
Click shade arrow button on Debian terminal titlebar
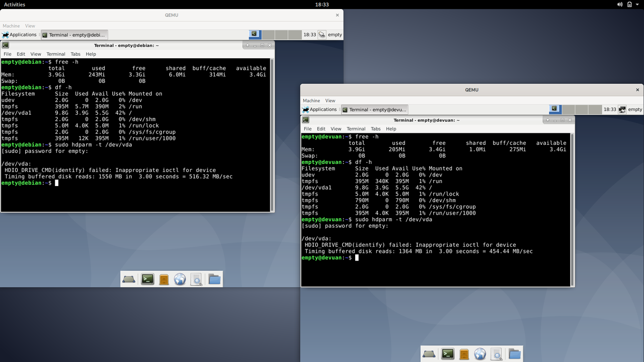248,45
